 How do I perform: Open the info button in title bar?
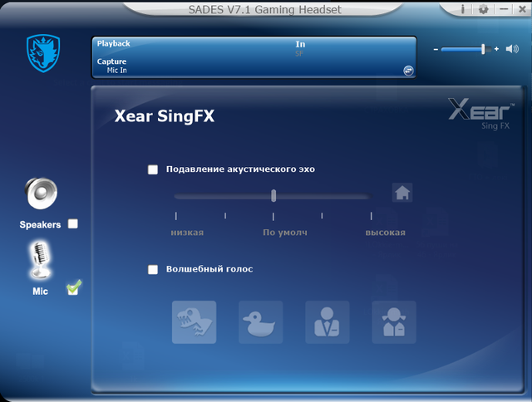pos(463,9)
